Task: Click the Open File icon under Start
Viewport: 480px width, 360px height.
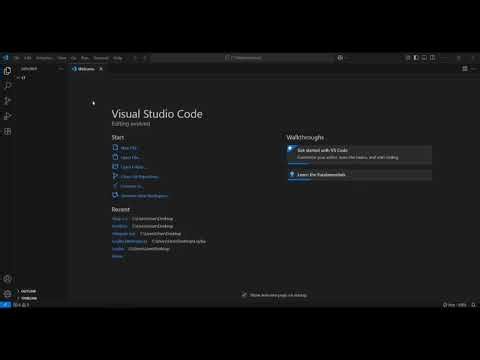Action: pyautogui.click(x=115, y=157)
